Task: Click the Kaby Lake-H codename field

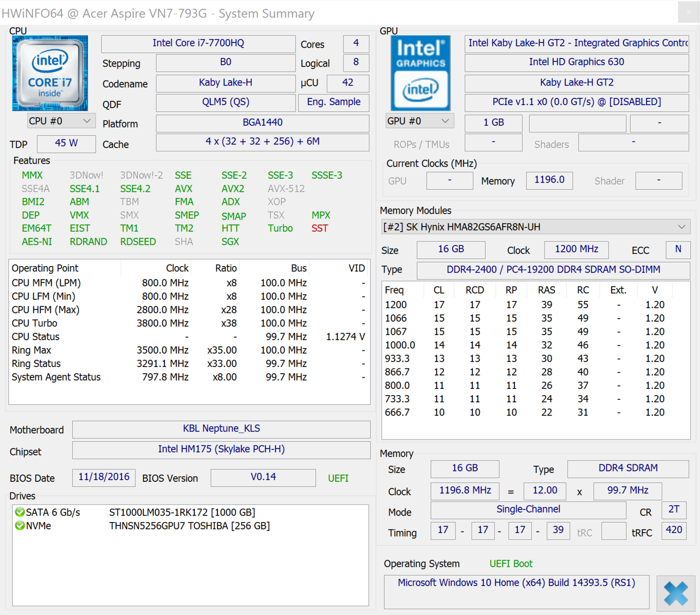Action: click(x=226, y=83)
